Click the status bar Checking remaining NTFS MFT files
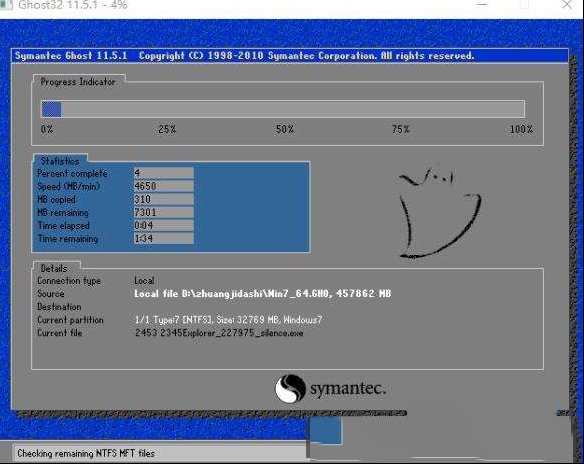This screenshot has height=464, width=584. pyautogui.click(x=86, y=454)
